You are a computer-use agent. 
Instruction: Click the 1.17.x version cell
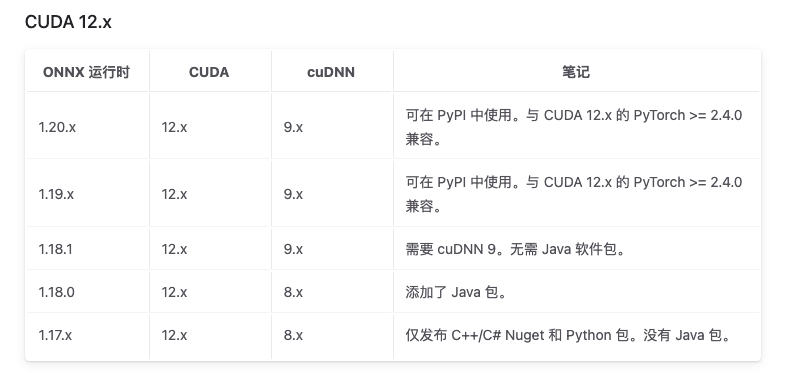(55, 335)
